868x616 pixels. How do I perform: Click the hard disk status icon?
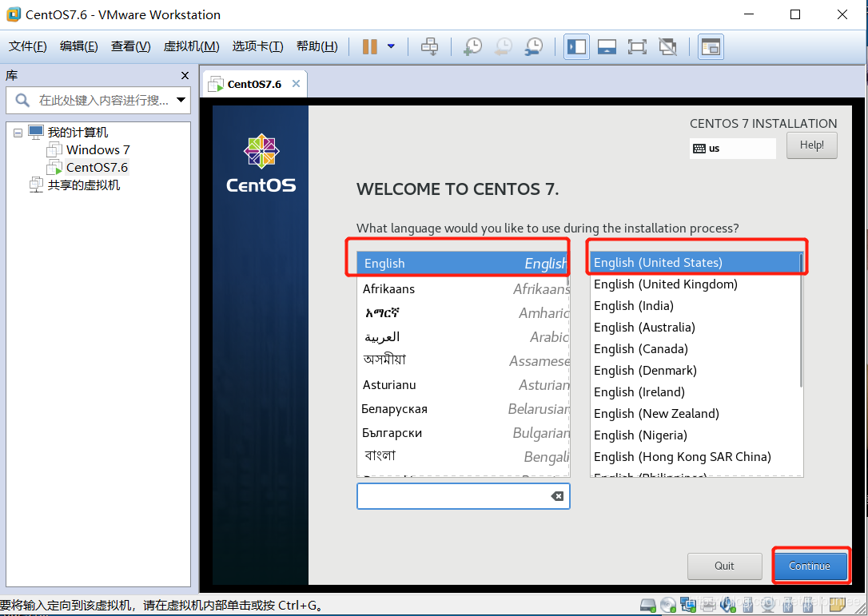point(647,605)
